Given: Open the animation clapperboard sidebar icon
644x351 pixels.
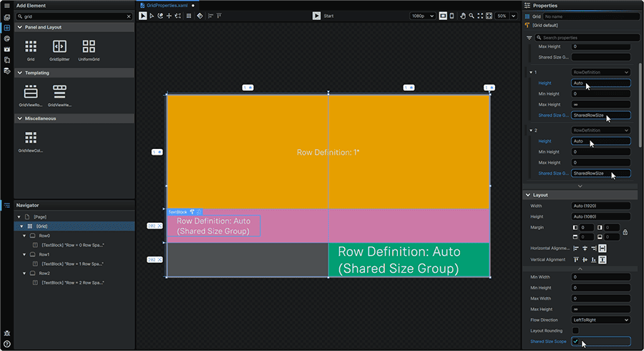Looking at the screenshot, I should pos(6,49).
